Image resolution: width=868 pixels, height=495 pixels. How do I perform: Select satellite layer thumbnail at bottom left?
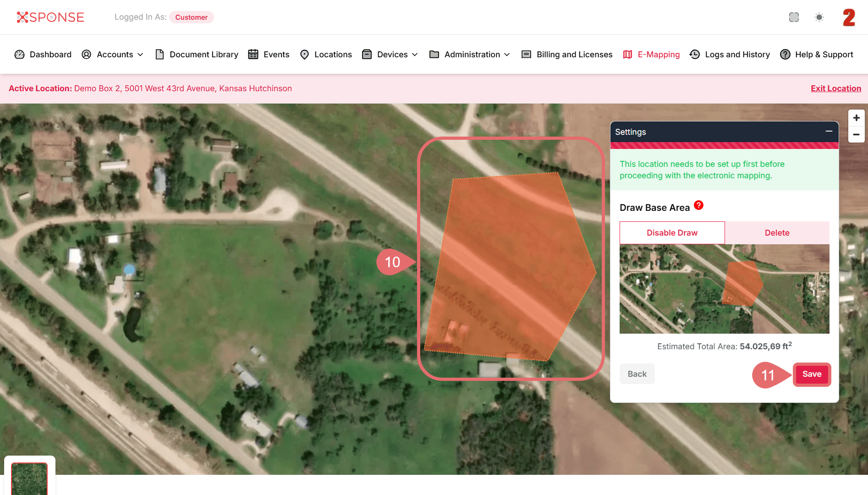(x=29, y=478)
